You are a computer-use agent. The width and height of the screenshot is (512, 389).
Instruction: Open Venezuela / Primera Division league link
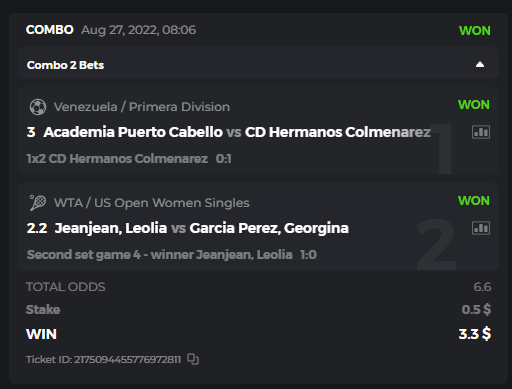point(142,107)
